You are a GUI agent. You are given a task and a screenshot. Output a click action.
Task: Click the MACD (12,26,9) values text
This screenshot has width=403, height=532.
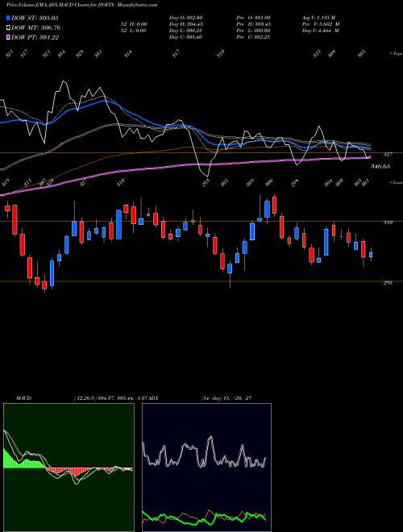point(111,398)
